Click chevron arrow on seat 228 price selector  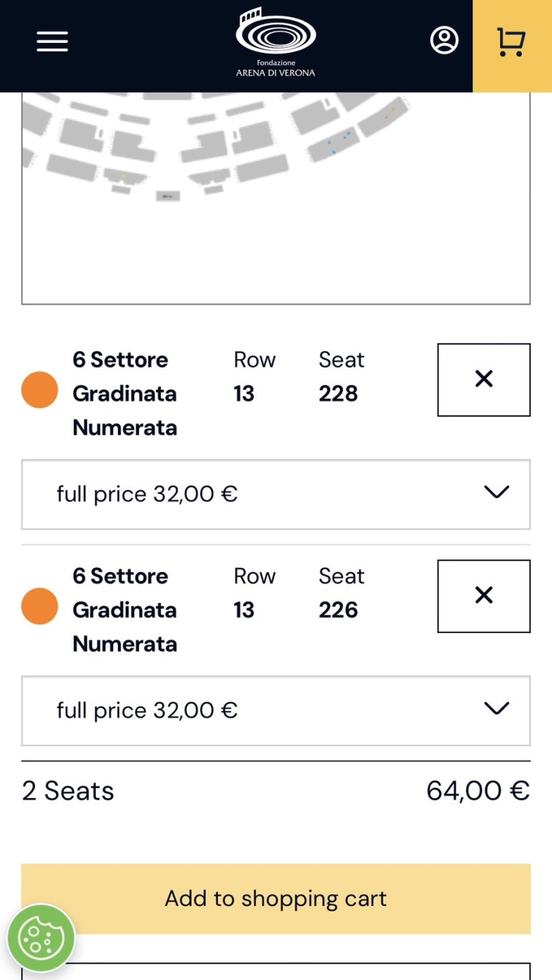pyautogui.click(x=496, y=492)
